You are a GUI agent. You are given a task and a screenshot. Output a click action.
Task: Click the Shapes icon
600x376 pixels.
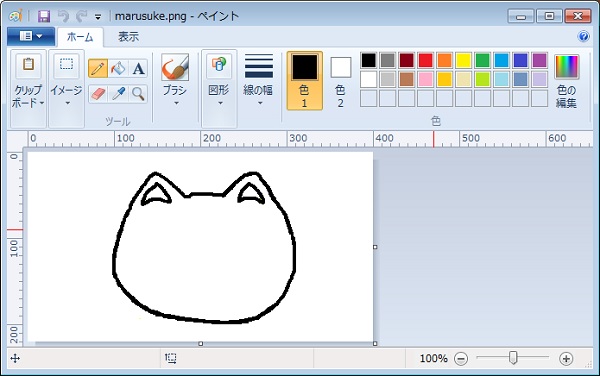[x=219, y=65]
